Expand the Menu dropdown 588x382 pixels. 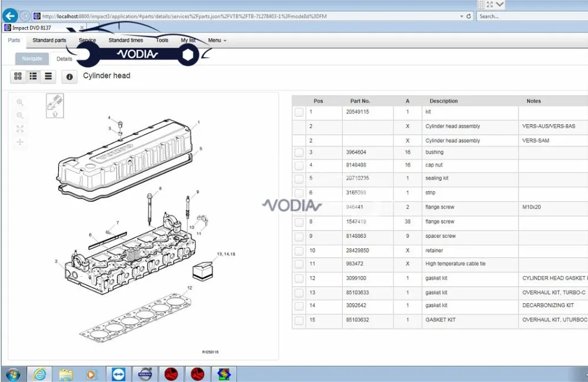pos(217,40)
